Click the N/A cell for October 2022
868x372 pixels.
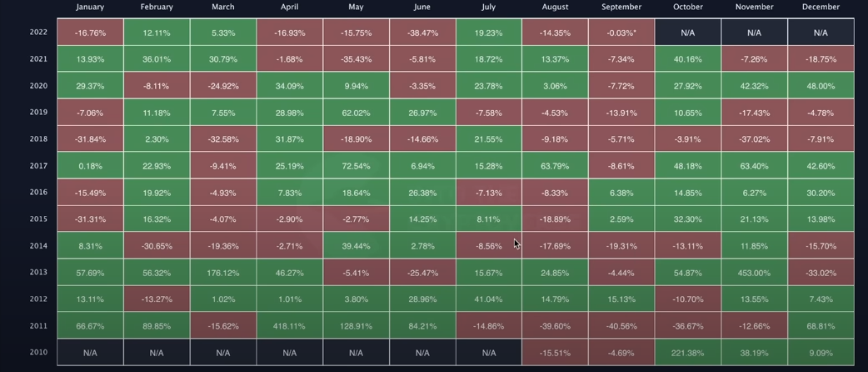point(687,33)
